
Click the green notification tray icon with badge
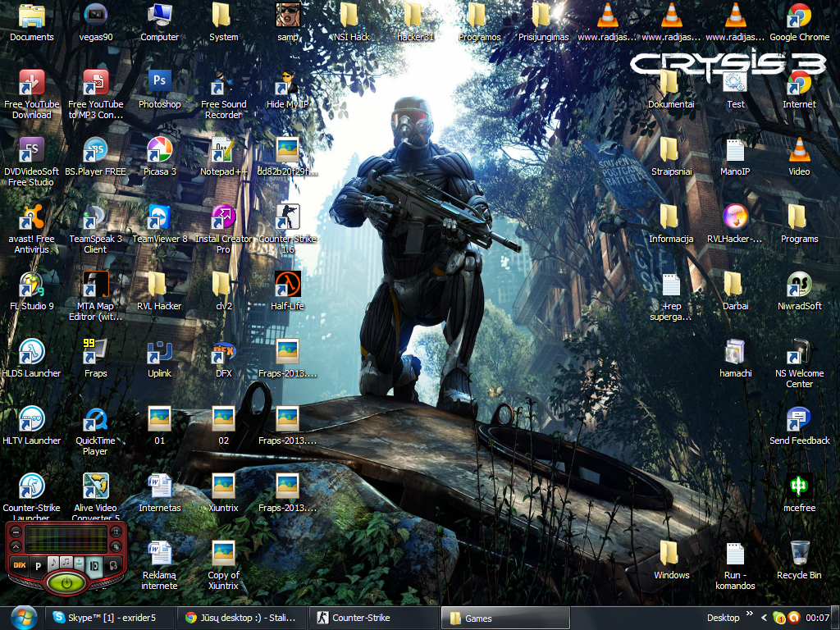[779, 618]
